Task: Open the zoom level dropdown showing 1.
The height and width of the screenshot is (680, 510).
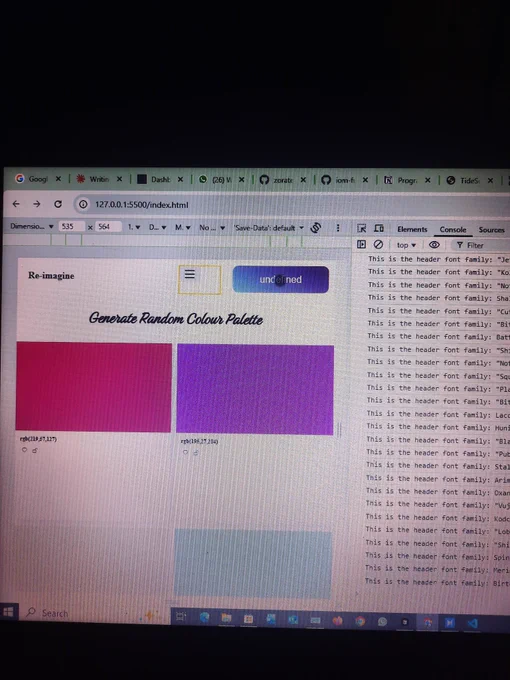Action: pos(134,227)
